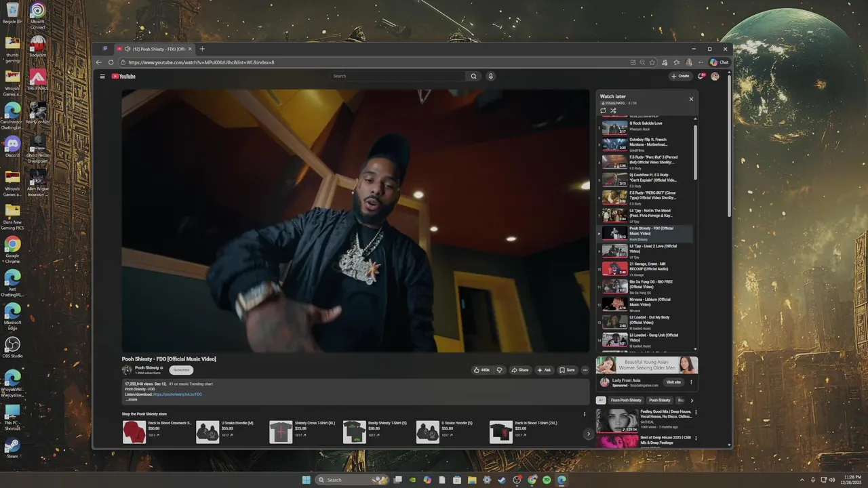This screenshot has height=488, width=868.
Task: Click the Windows Start button
Action: 306,480
